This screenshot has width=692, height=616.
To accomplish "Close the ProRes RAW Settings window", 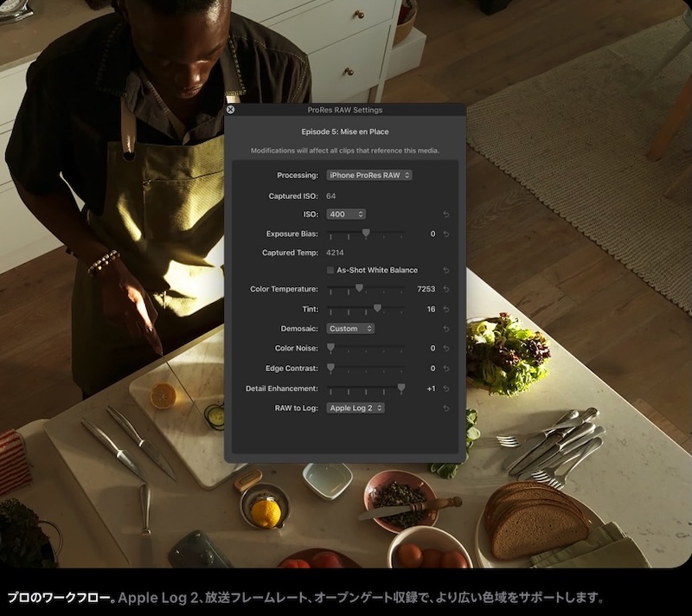I will point(230,110).
